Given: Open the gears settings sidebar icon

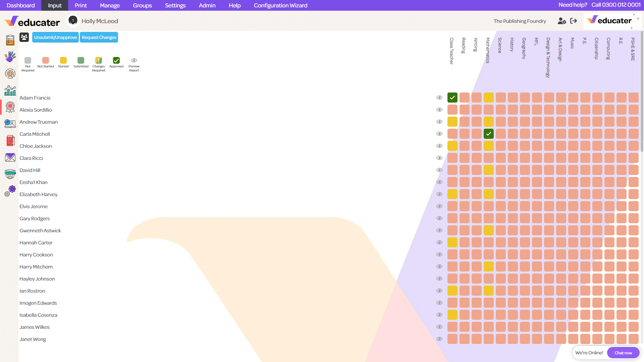Looking at the screenshot, I should tap(10, 191).
